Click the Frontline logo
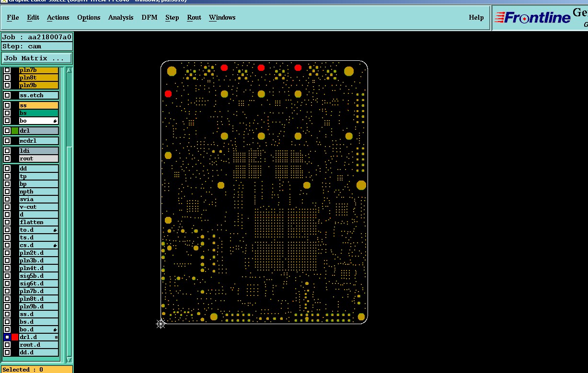The image size is (588, 373). [533, 18]
